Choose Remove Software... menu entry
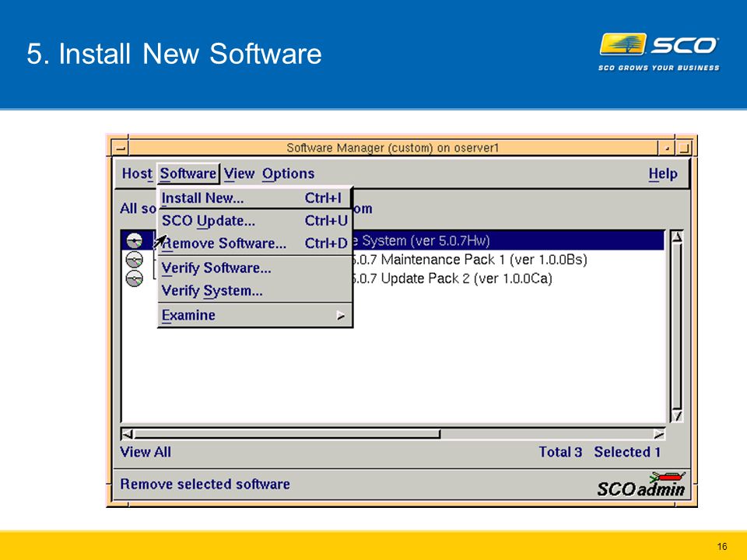 [255, 243]
